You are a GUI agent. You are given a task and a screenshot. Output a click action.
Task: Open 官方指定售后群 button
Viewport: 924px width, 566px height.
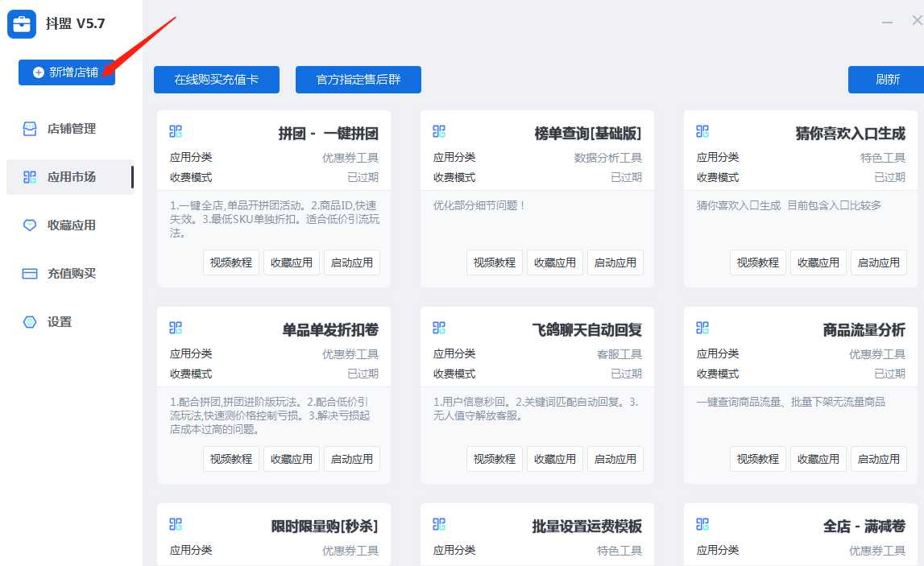[358, 80]
